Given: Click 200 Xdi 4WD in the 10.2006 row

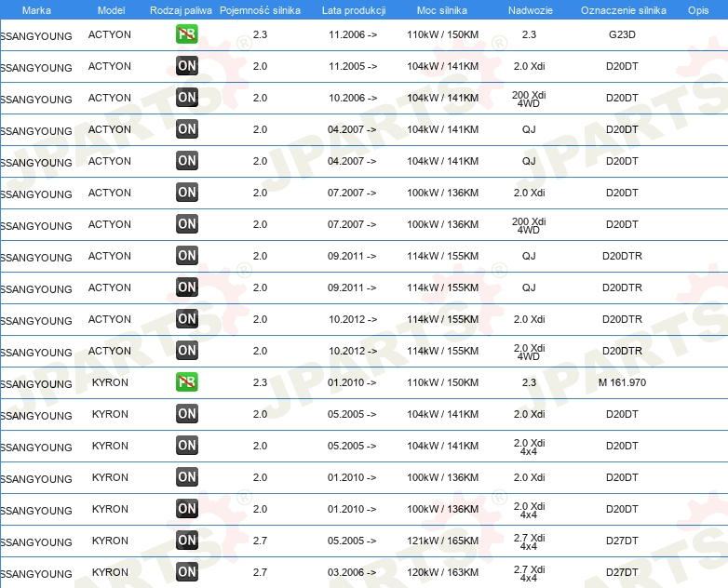Looking at the screenshot, I should (x=529, y=99).
